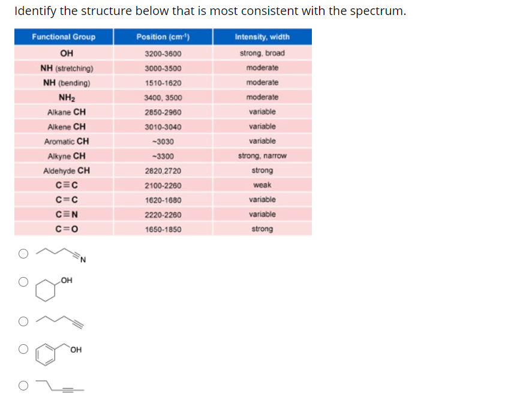This screenshot has width=532, height=400.
Task: Click the Functional Group column header
Action: tap(62, 37)
